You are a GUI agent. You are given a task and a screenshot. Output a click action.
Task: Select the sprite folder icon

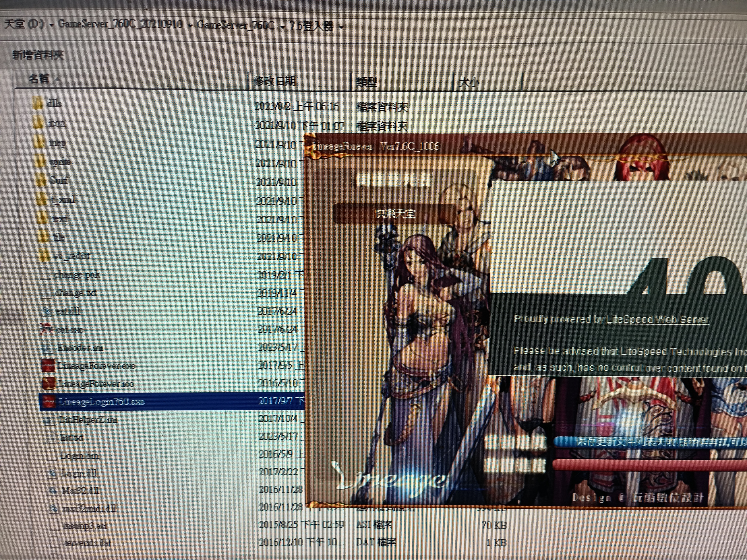click(x=40, y=161)
